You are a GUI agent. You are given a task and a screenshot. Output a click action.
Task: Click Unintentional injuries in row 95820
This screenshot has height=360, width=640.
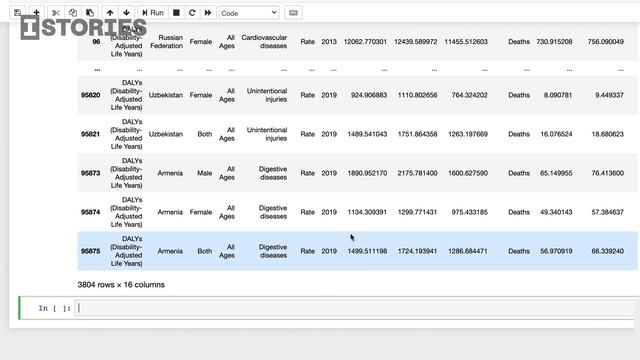pos(267,95)
